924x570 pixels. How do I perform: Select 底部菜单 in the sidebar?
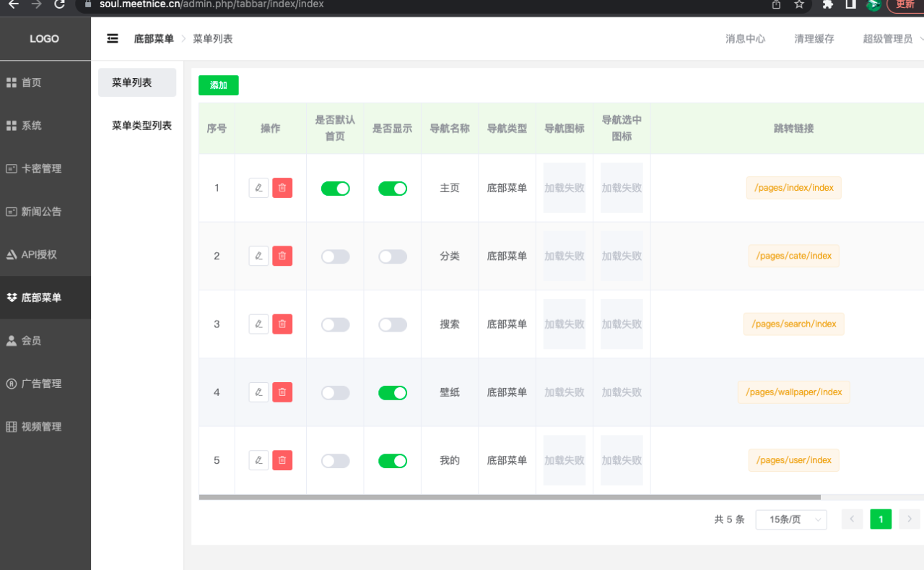pyautogui.click(x=45, y=298)
